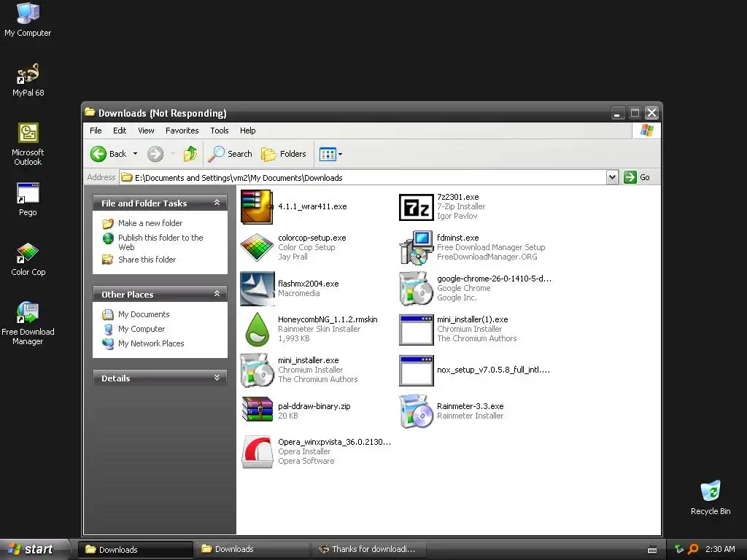
Task: Click the address bar path field
Action: [x=362, y=178]
